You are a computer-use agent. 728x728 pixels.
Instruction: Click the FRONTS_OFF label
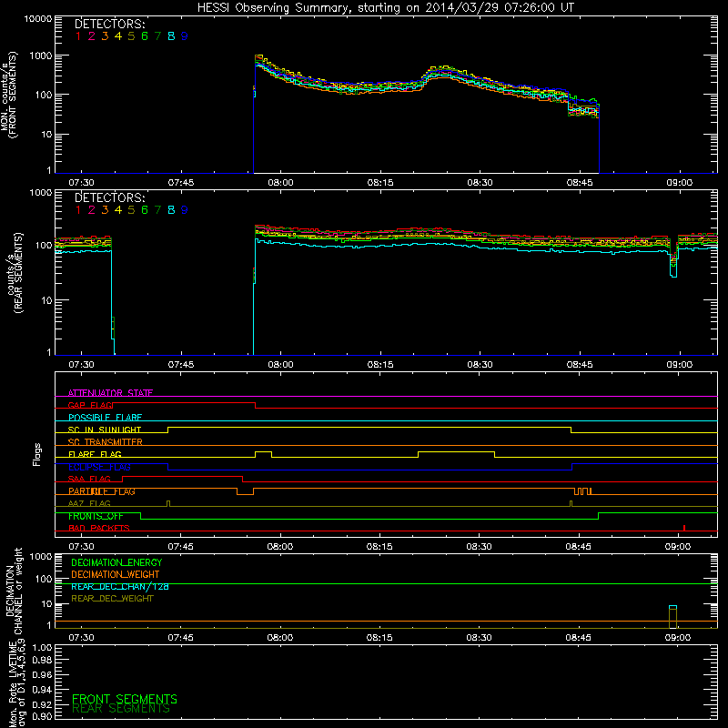96,516
